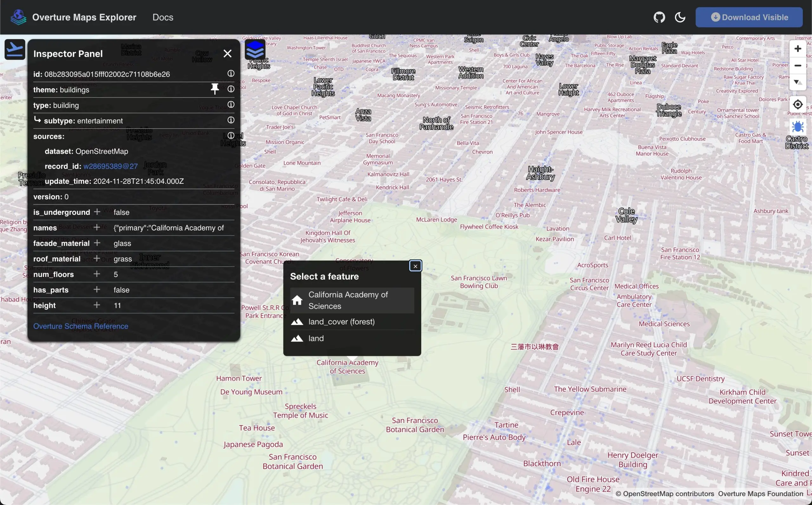Click the house icon beside California Academy
This screenshot has width=812, height=505.
(x=297, y=300)
